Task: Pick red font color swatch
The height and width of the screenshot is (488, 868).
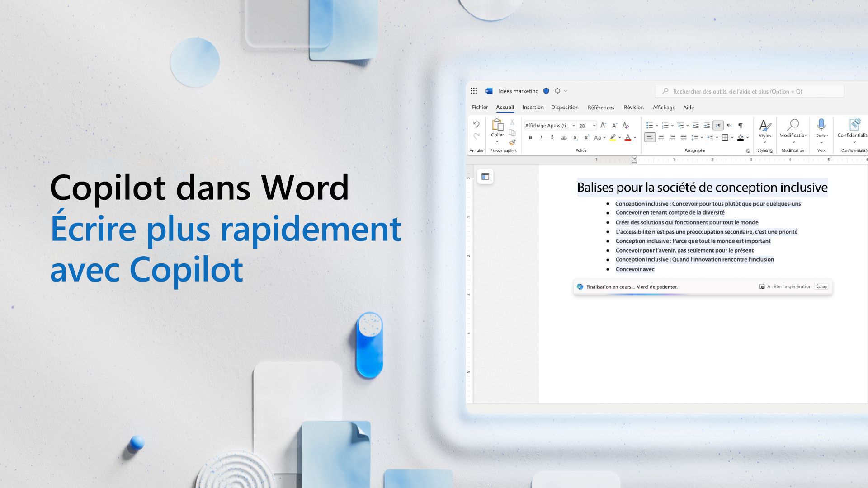Action: tap(627, 137)
